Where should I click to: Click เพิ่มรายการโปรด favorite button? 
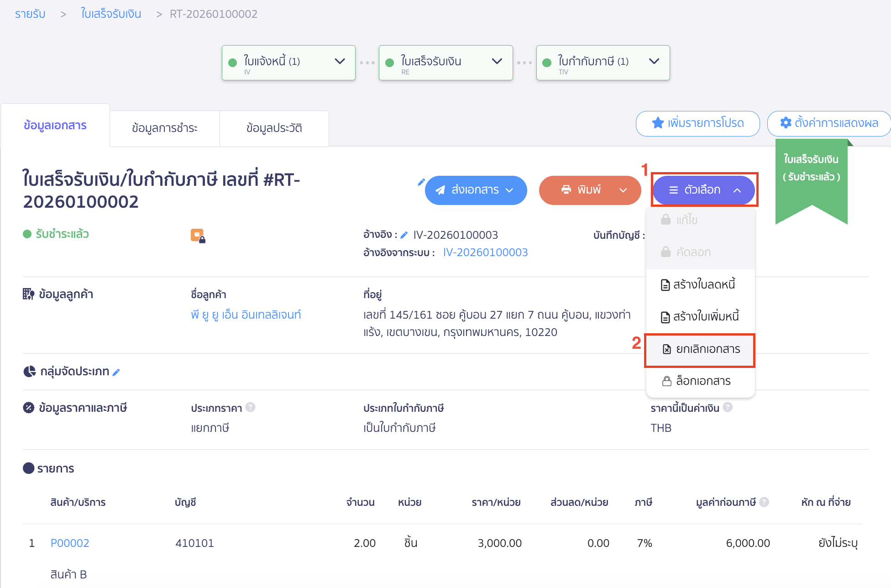[697, 123]
